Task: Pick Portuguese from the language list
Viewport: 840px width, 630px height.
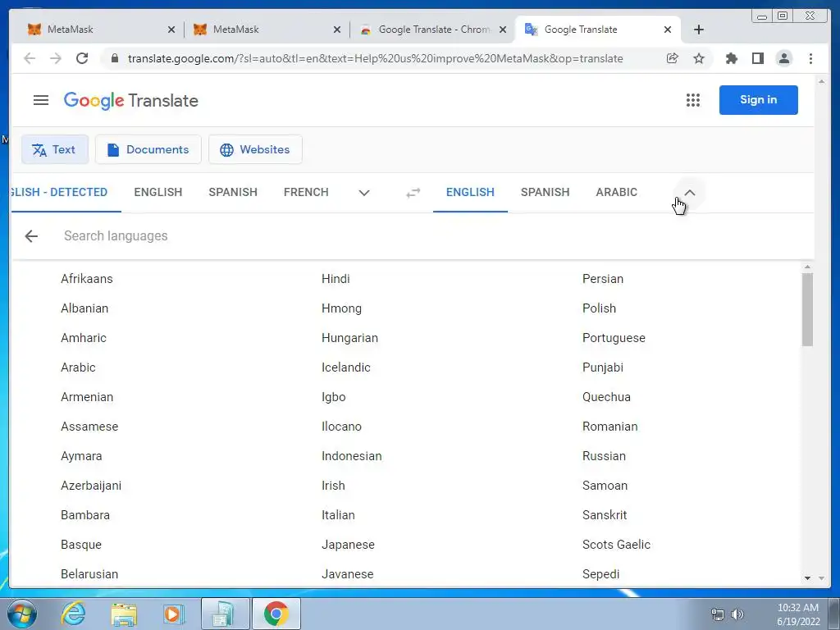Action: click(614, 338)
